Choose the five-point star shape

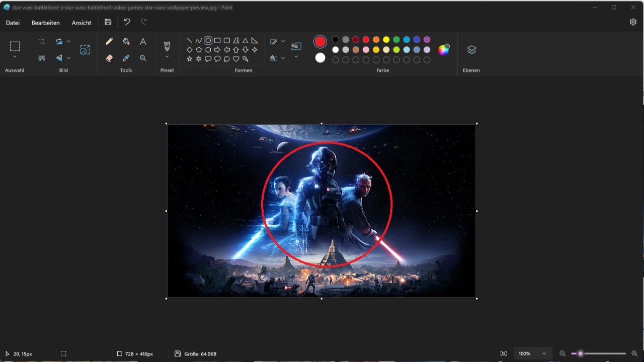tap(189, 59)
